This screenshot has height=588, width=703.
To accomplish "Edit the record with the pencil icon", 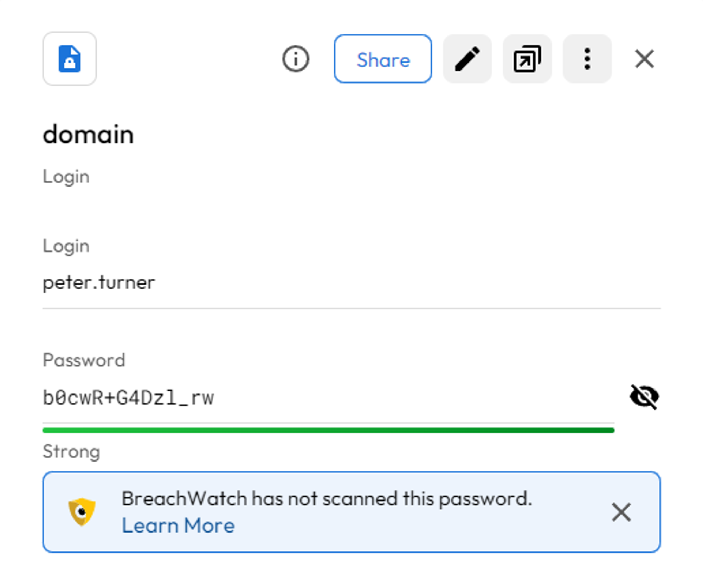I will tap(467, 59).
